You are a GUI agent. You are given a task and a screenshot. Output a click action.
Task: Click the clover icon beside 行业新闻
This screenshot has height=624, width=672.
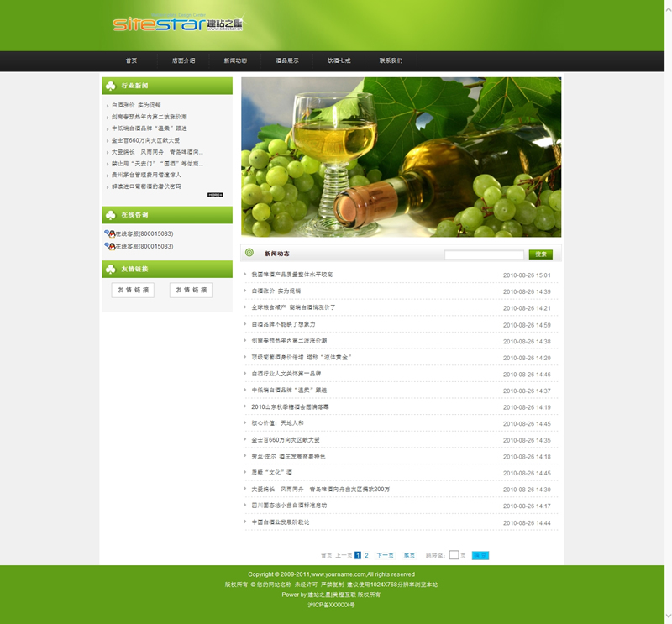coord(111,86)
